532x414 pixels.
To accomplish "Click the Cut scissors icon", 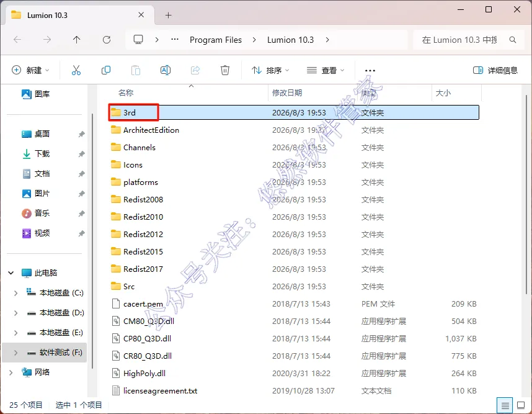I will pyautogui.click(x=76, y=70).
